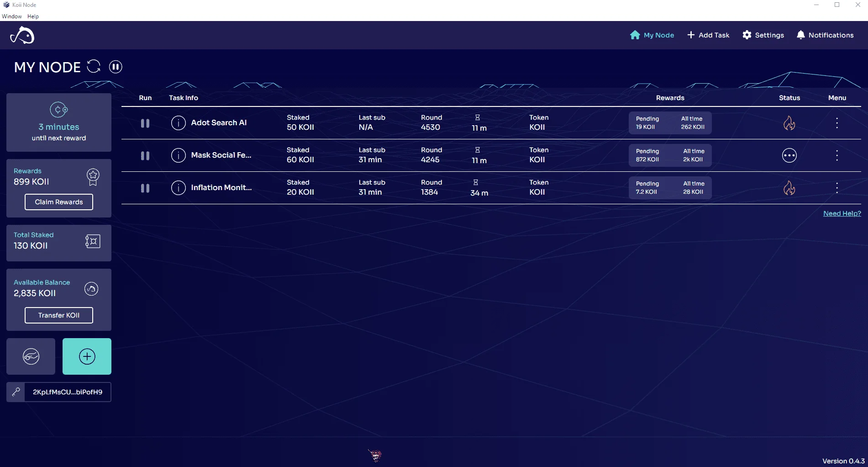Viewport: 868px width, 467px height.
Task: Click the Round 4530 value
Action: point(431,127)
